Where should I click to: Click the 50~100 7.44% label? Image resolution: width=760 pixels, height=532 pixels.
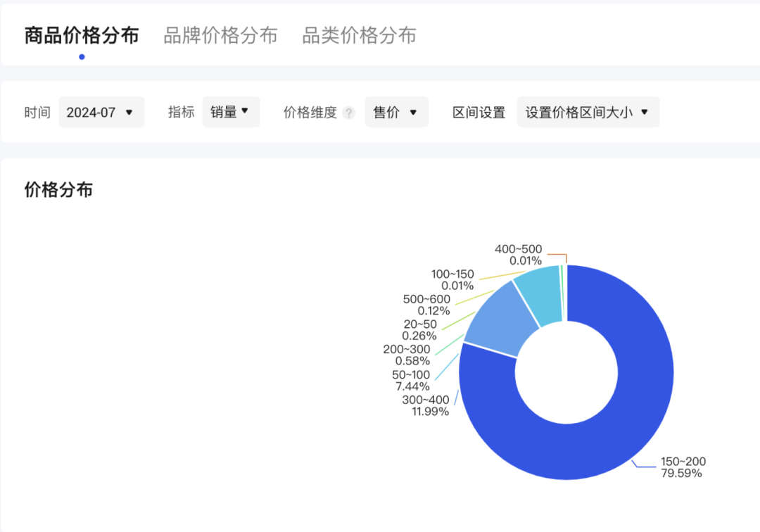coord(411,380)
